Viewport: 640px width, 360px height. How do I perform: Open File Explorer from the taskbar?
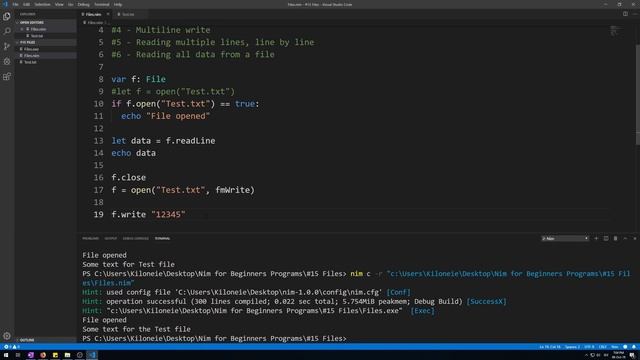(67, 355)
